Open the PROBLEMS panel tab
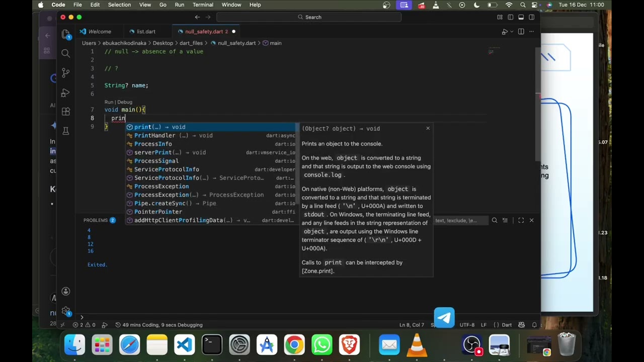Image resolution: width=644 pixels, height=362 pixels. (x=99, y=220)
